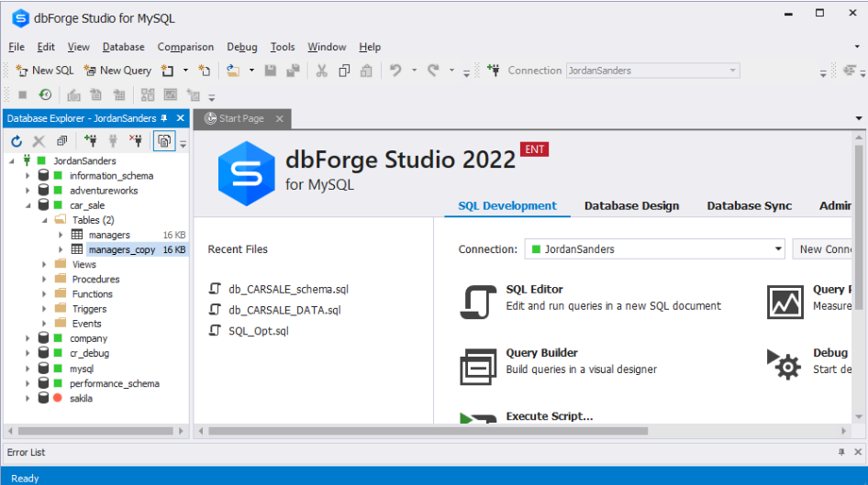Image resolution: width=868 pixels, height=485 pixels.
Task: Collapse the Tables (2) folder
Action: [x=45, y=220]
